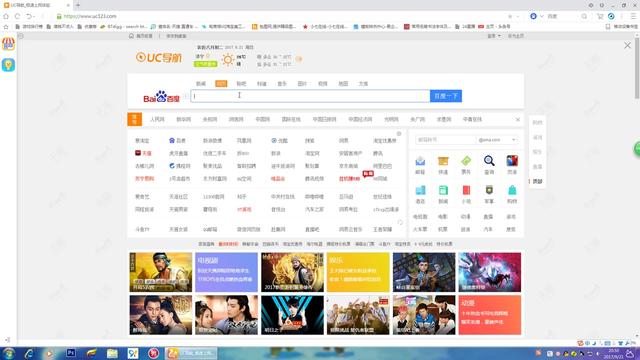Image resolution: width=640 pixels, height=360 pixels.
Task: Open the 邮箱 envelope icon
Action: [x=420, y=161]
